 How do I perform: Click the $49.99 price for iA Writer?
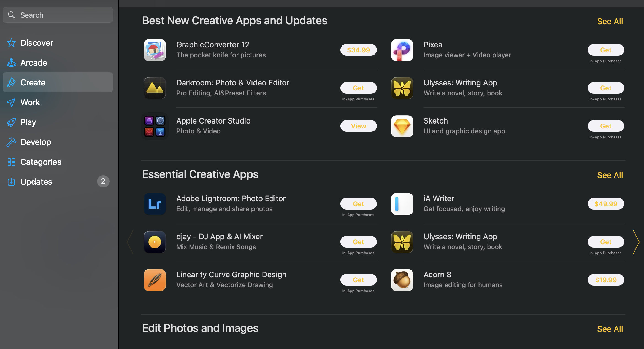606,204
